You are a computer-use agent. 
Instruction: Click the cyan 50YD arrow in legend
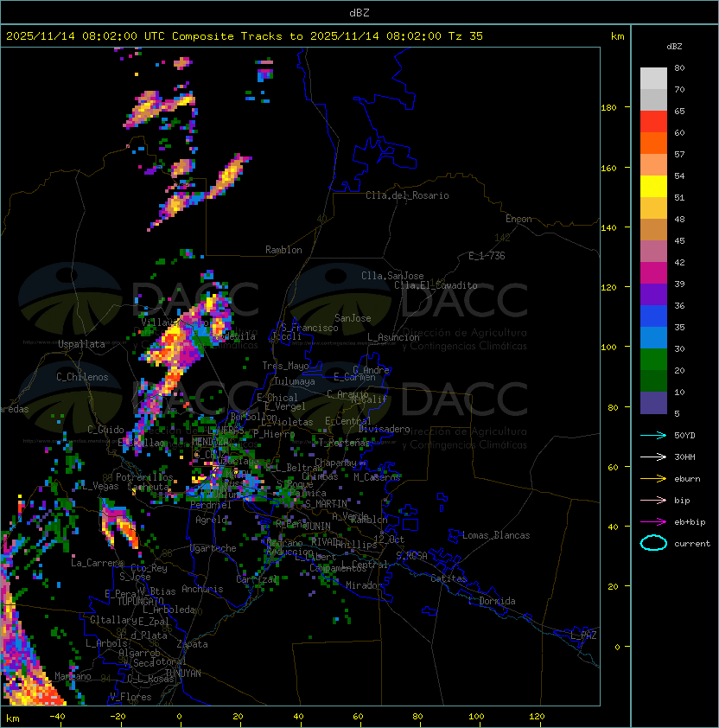coord(653,435)
